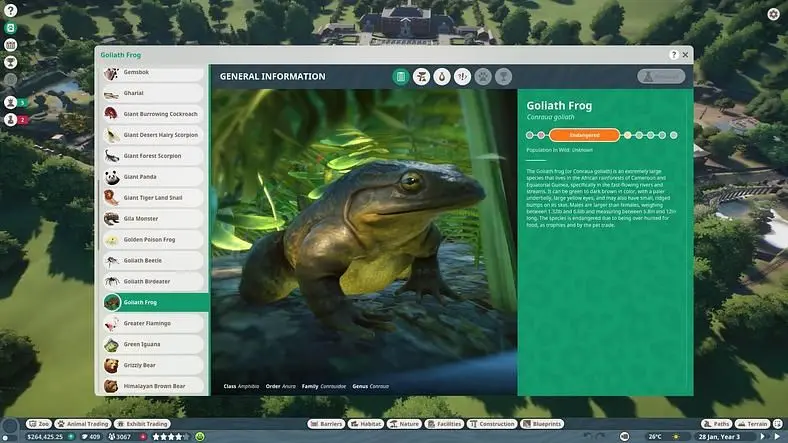Select Grizzly Bear in the list
This screenshot has width=788, height=443.
[x=153, y=365]
